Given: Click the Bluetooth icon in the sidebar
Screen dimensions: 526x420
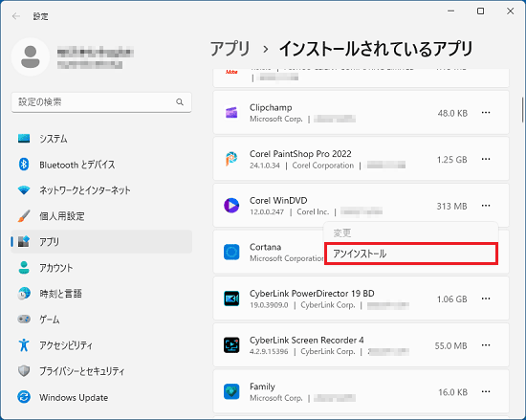Looking at the screenshot, I should [x=24, y=164].
